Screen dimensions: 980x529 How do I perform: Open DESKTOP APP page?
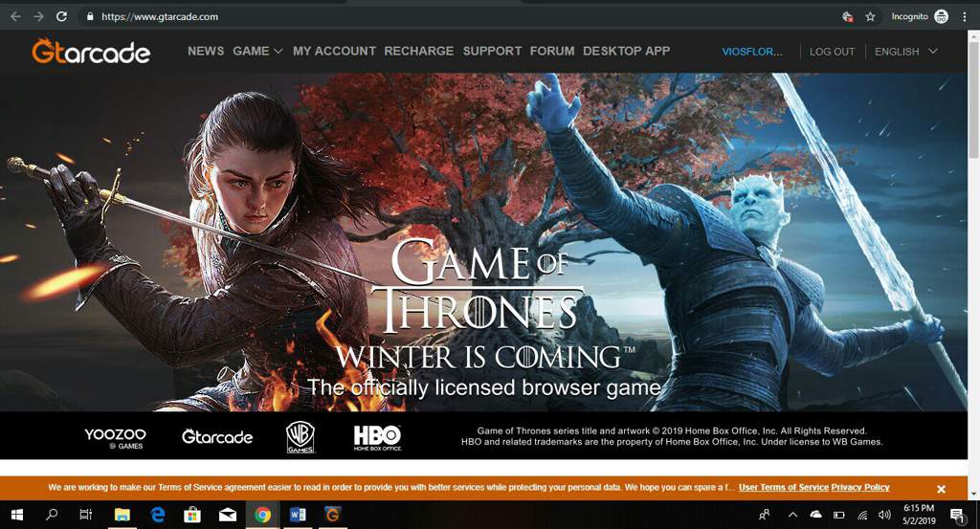pyautogui.click(x=626, y=52)
